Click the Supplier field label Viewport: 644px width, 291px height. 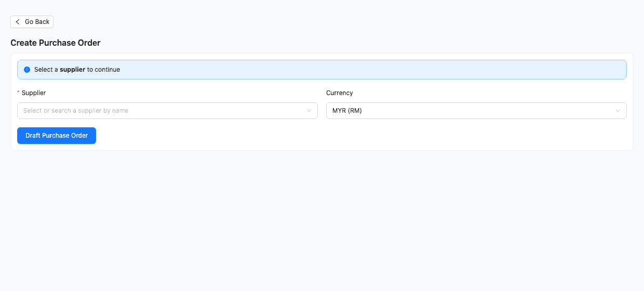(x=34, y=93)
